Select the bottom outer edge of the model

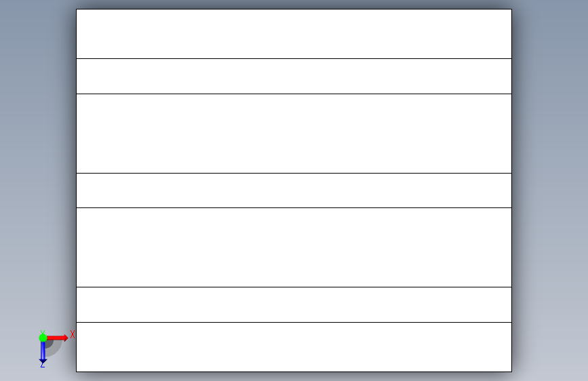[294, 372]
